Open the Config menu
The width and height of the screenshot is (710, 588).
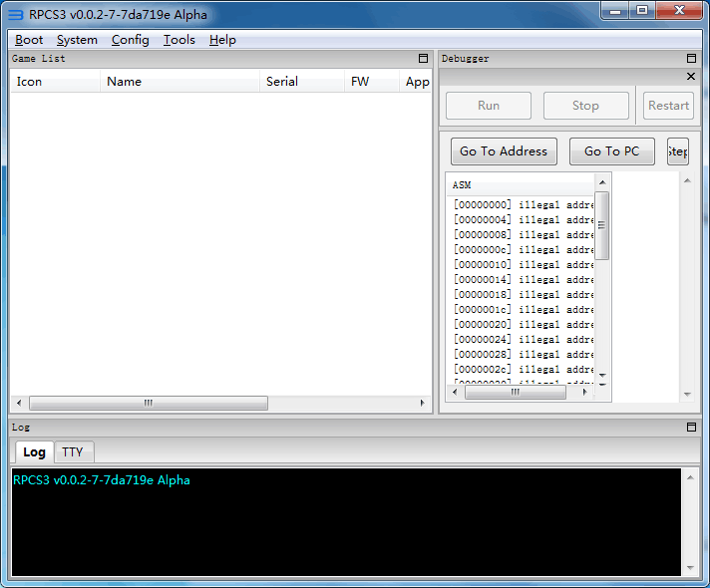point(130,40)
